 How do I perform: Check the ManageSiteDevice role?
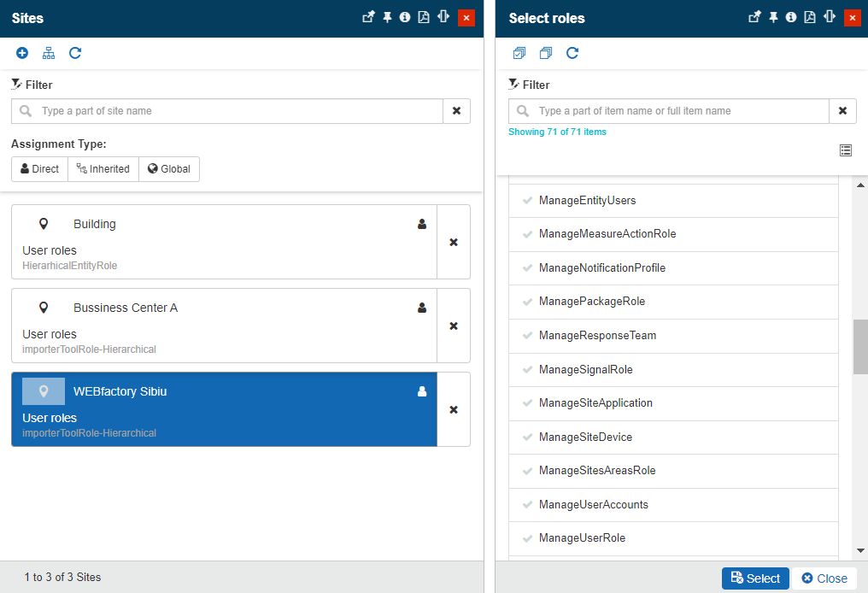coord(528,437)
